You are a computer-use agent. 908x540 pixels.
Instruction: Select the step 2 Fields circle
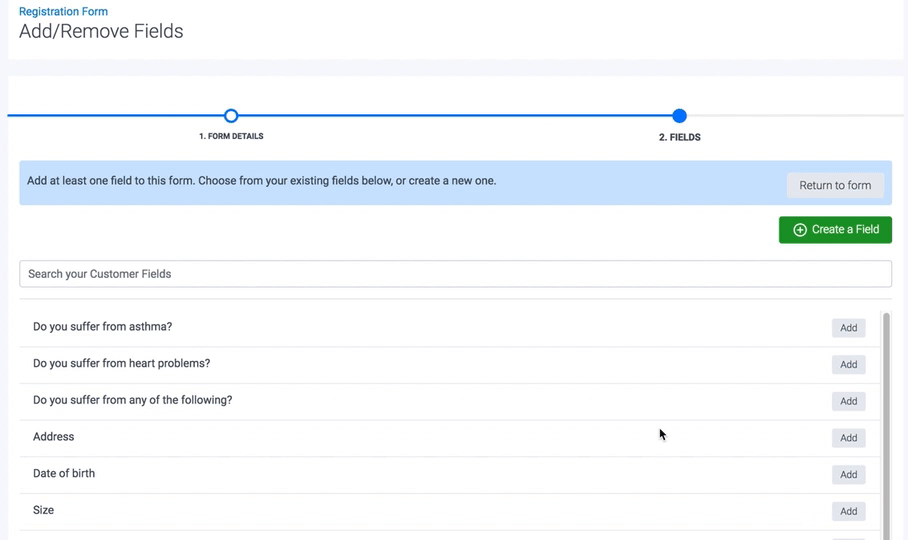point(679,116)
